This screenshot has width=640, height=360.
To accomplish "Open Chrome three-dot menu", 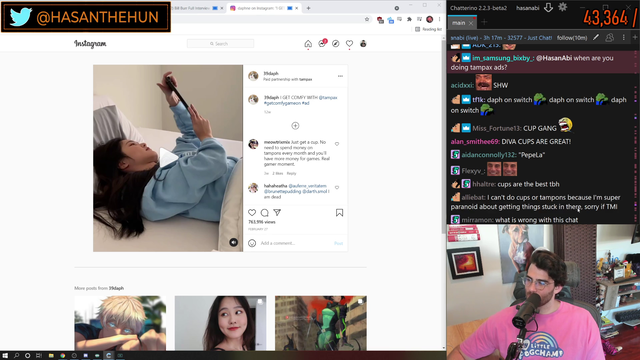I will (440, 19).
